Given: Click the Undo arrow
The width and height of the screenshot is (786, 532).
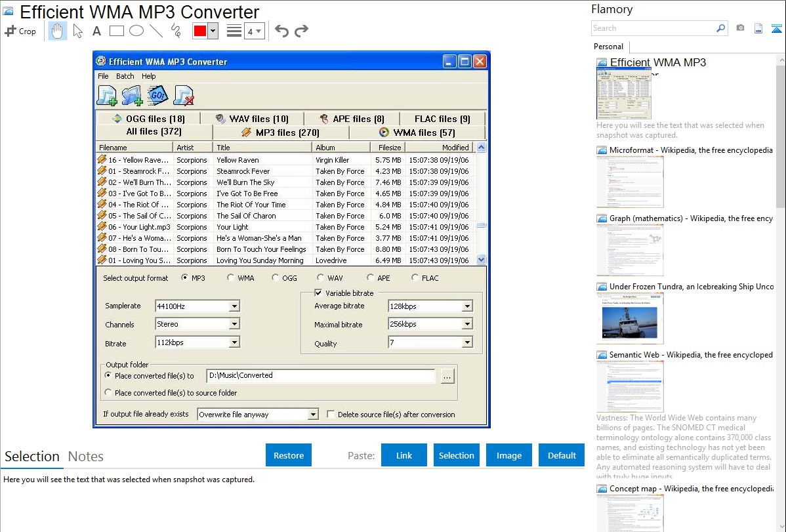Looking at the screenshot, I should [281, 31].
